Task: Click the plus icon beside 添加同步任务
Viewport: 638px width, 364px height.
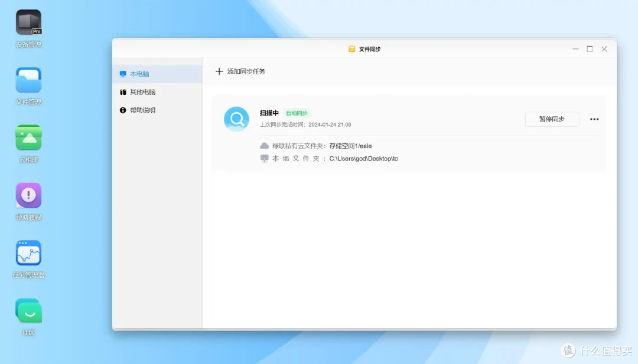Action: point(219,71)
